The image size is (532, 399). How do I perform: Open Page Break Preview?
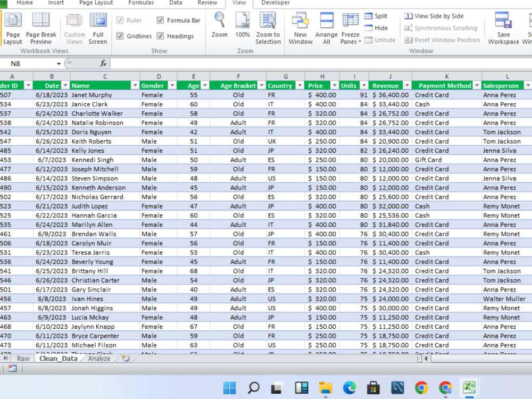(41, 29)
